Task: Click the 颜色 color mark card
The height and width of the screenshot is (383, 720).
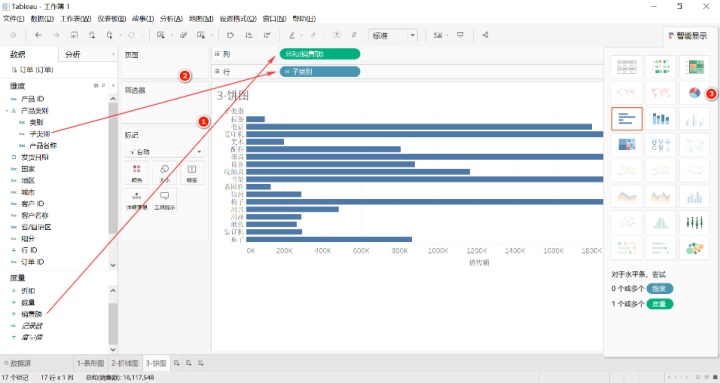Action: pyautogui.click(x=137, y=173)
